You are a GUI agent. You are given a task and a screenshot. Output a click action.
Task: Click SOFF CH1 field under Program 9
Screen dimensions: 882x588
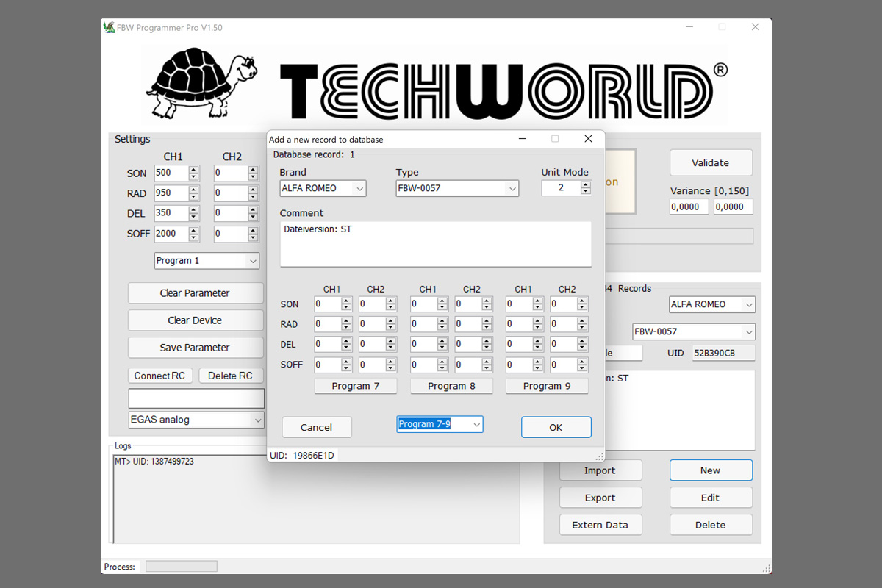click(518, 365)
